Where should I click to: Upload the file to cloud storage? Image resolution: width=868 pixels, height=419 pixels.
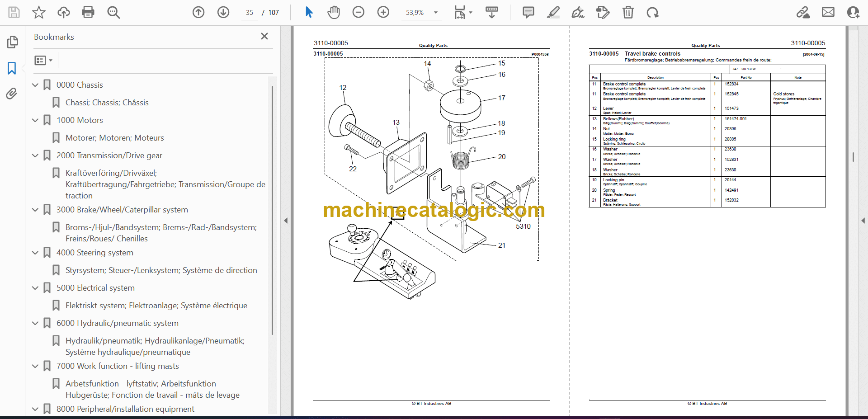coord(64,12)
